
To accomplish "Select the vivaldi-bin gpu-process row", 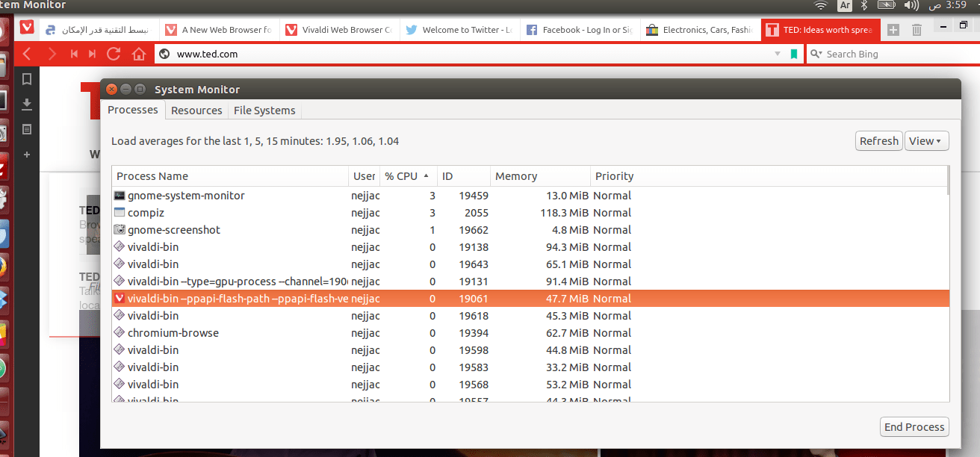I will point(529,282).
